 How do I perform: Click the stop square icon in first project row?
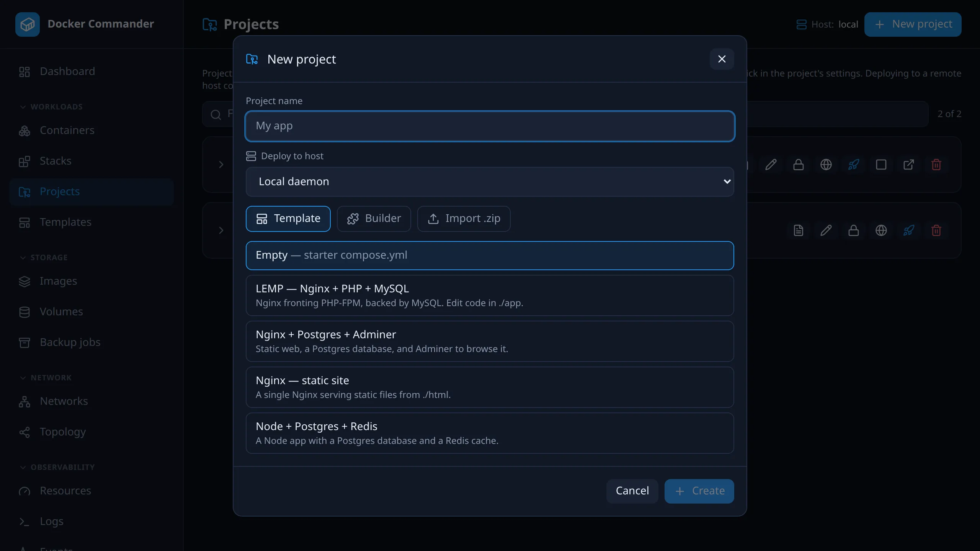click(x=881, y=165)
